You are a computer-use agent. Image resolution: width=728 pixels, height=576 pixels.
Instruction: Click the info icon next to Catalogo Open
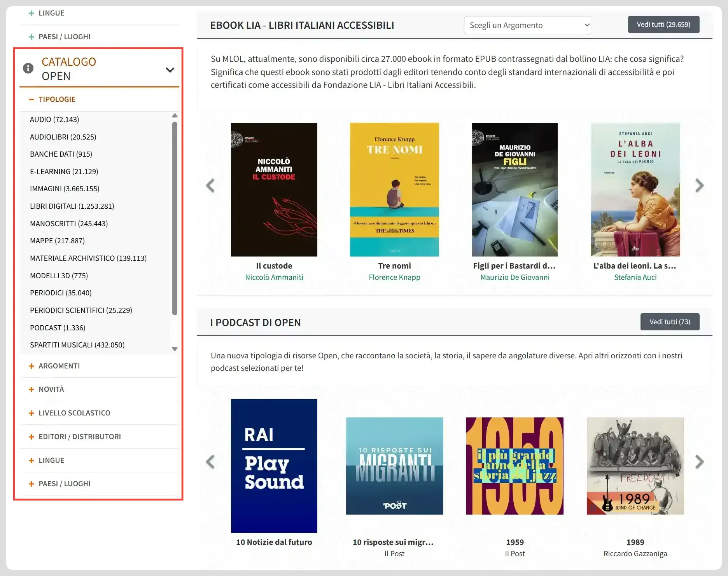[28, 68]
